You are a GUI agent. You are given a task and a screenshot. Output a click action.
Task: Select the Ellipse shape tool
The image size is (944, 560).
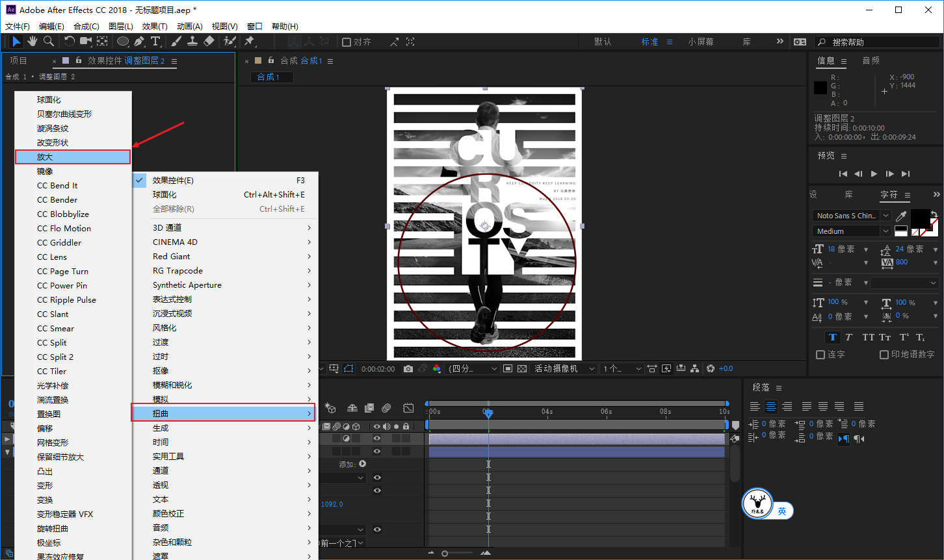click(122, 42)
